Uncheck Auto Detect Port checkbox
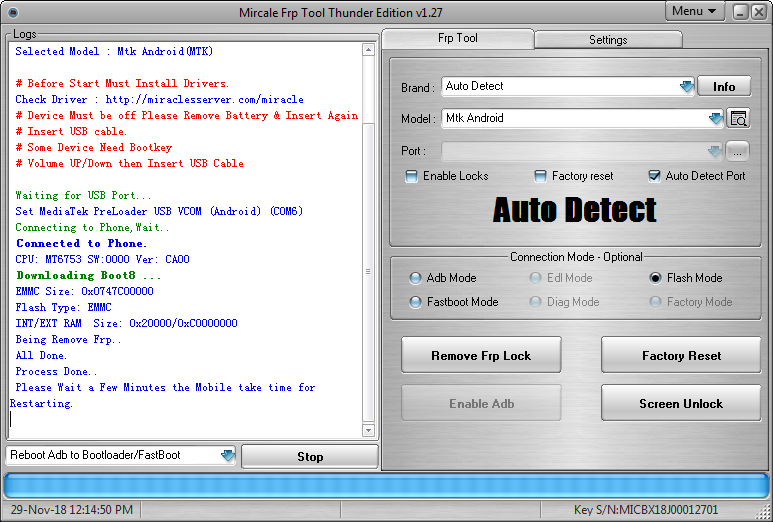 point(654,176)
